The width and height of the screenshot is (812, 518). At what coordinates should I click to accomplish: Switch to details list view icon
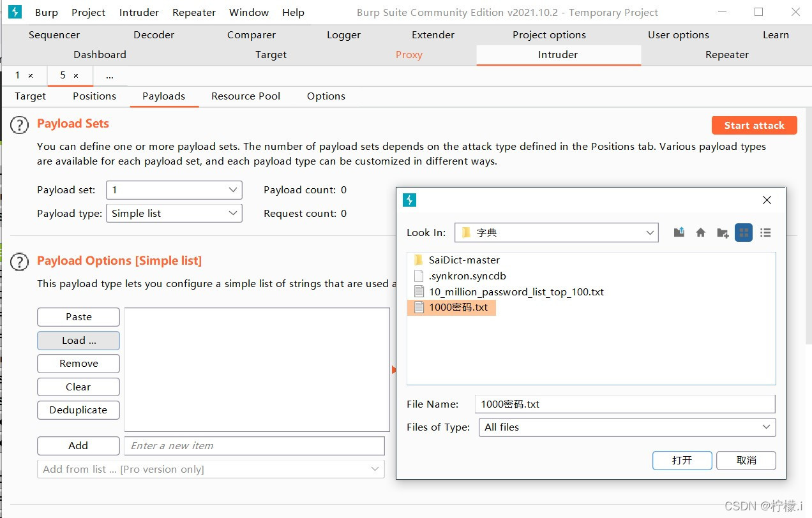click(x=765, y=233)
